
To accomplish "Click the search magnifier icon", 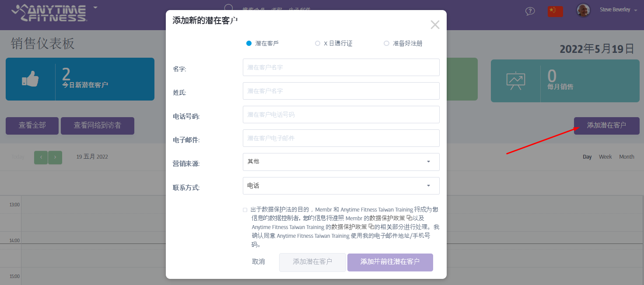I will click(228, 8).
